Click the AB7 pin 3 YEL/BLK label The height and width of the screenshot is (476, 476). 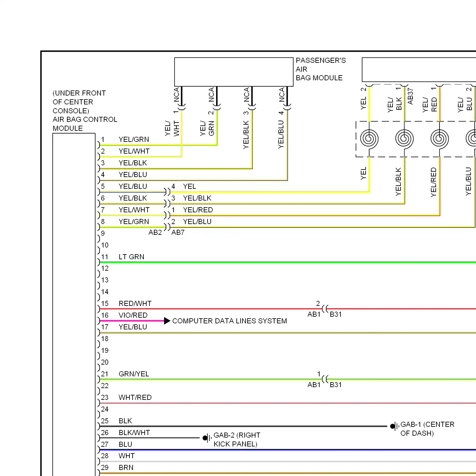pos(197,198)
